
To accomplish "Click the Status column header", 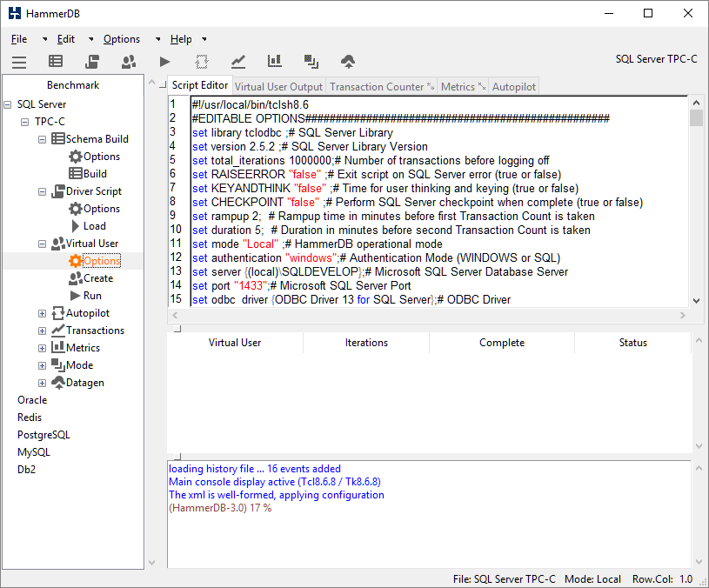I will coord(632,343).
